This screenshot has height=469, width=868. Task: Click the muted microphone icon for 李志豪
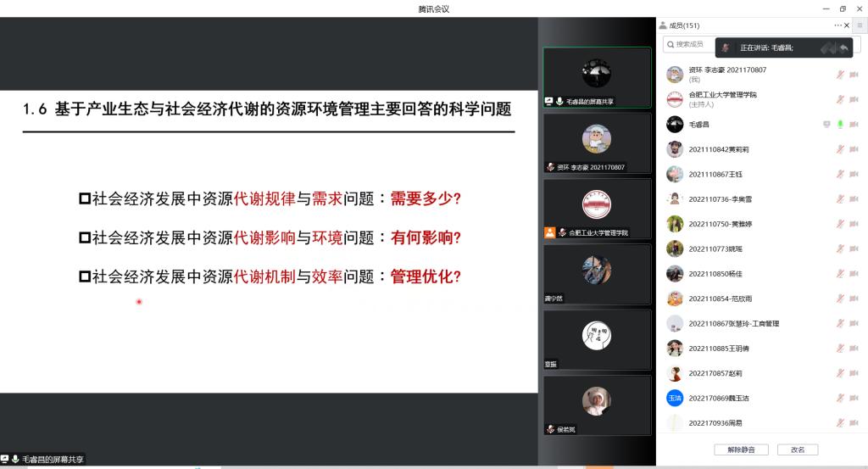[840, 75]
